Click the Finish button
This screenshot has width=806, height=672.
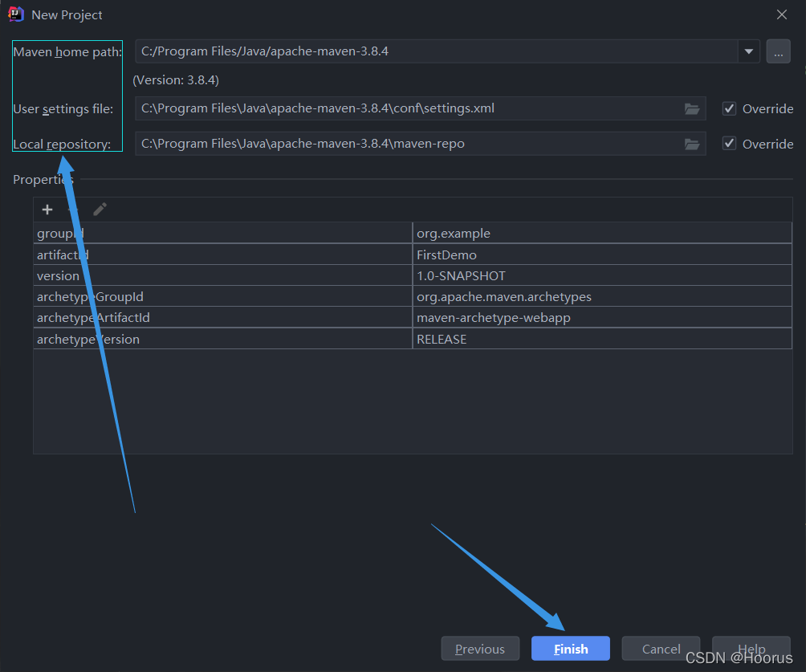point(571,649)
